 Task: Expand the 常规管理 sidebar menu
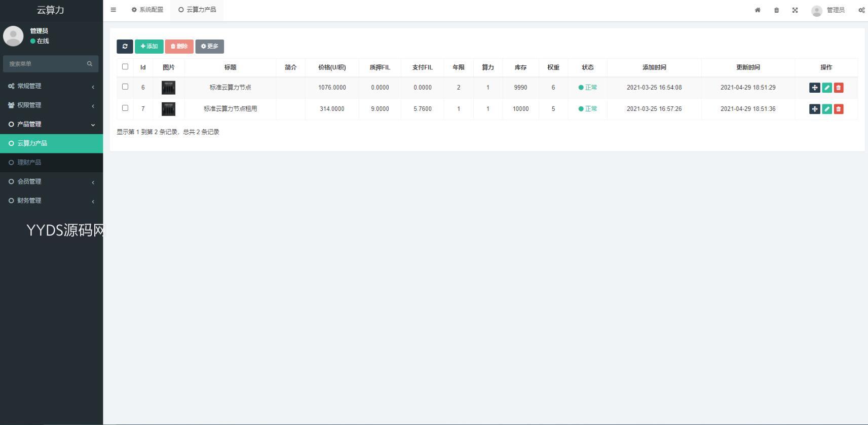tap(51, 86)
